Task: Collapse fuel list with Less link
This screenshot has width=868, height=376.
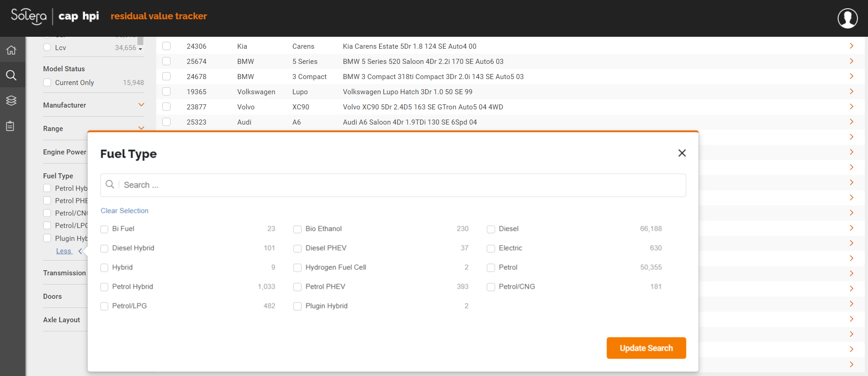Action: (x=64, y=251)
